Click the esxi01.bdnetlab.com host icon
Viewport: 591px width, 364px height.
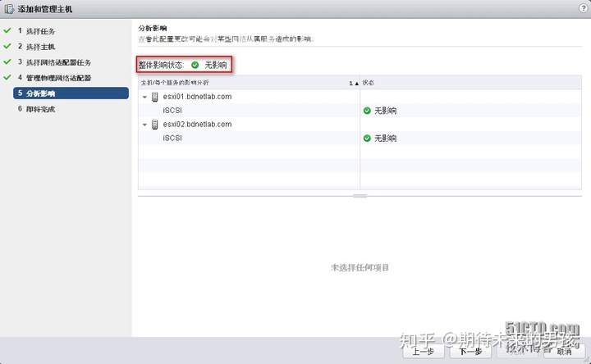(154, 97)
